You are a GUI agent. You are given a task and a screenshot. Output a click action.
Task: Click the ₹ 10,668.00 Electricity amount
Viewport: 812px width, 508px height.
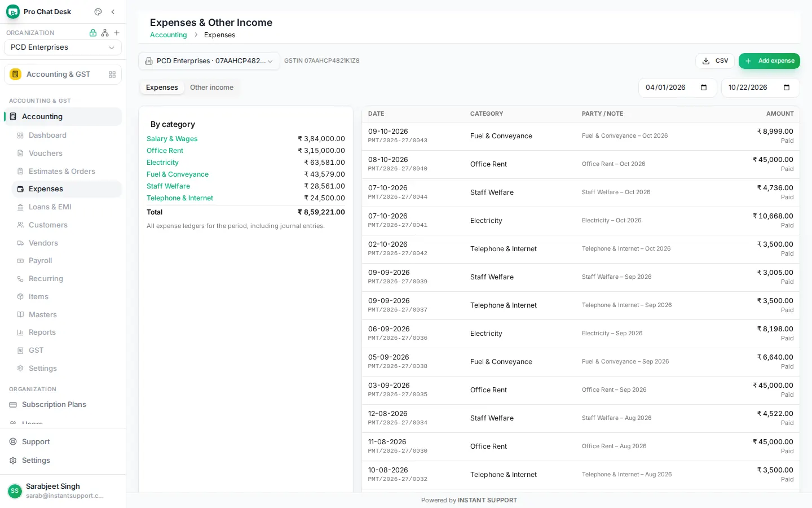[x=773, y=216]
